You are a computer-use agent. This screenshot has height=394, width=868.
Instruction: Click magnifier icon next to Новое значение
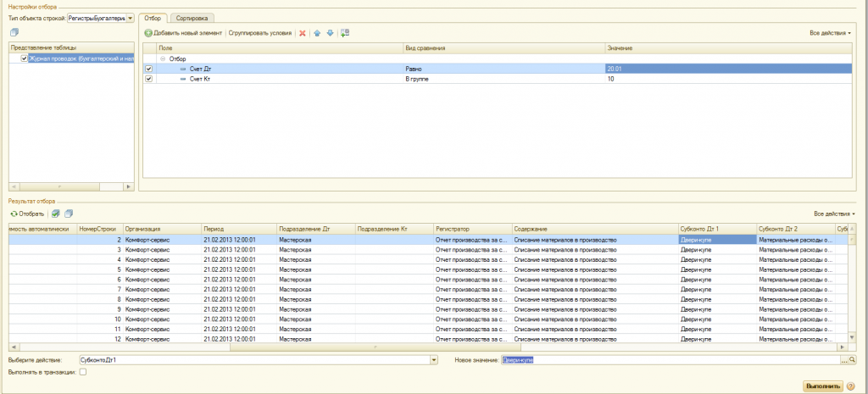pyautogui.click(x=853, y=360)
